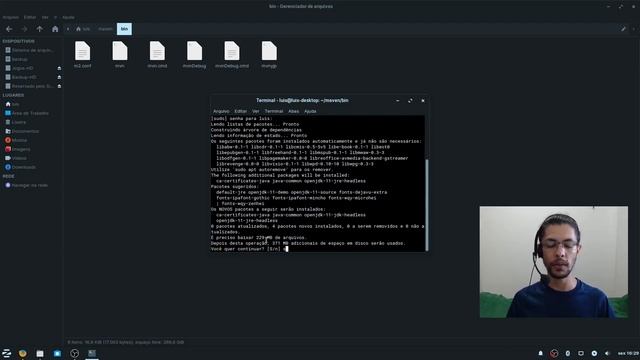Open file manager Arquivo menu

(11, 17)
